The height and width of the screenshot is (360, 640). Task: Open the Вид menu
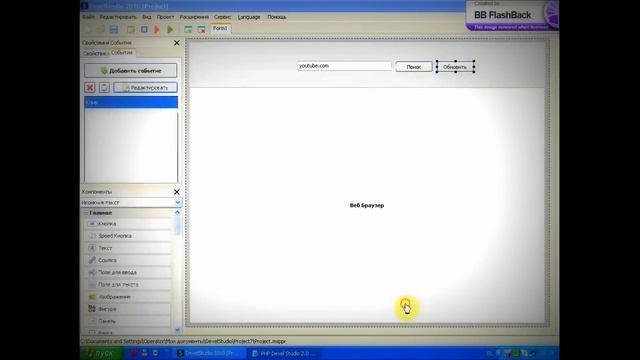(147, 17)
